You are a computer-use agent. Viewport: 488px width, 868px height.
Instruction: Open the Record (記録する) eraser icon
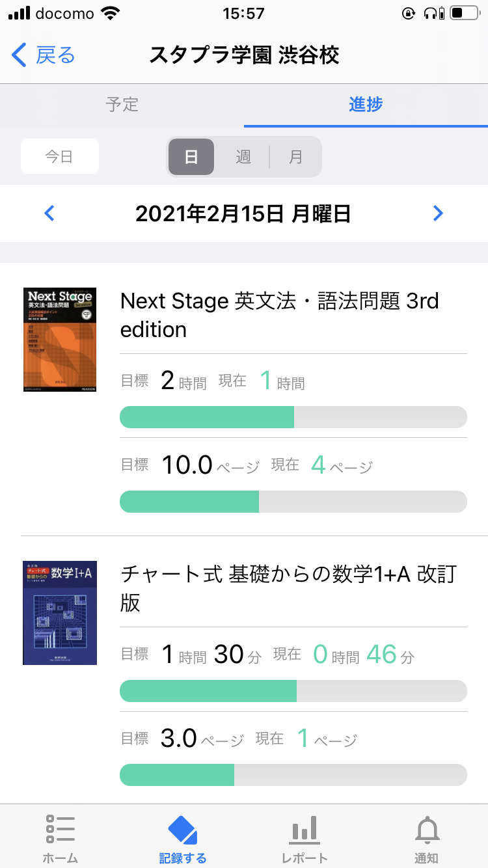tap(183, 829)
